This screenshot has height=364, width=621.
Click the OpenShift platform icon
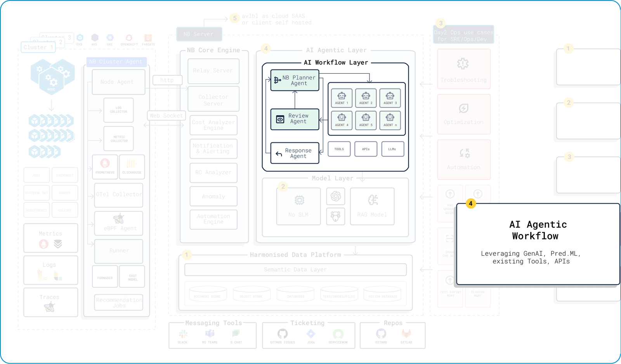click(x=129, y=38)
